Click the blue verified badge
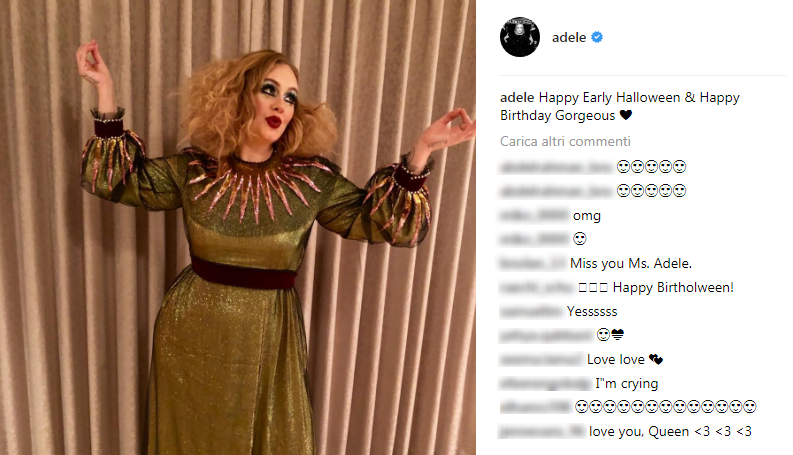Screen dimensions: 793x455 (x=597, y=37)
